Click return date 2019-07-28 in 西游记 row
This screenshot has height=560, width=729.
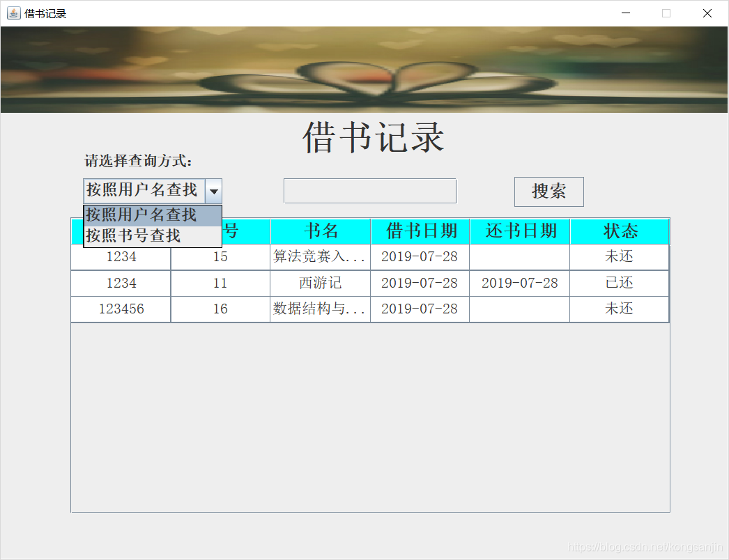pos(520,283)
